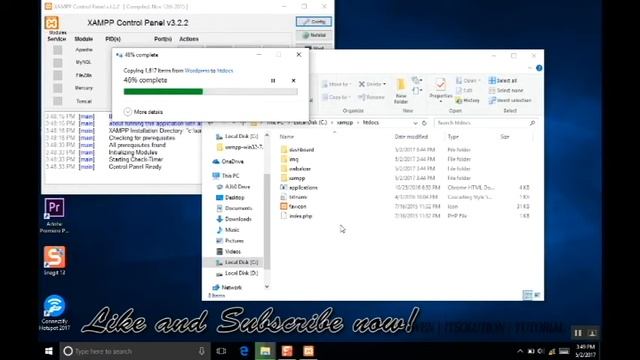Open Netstat in XAMPP Control Panel

click(x=313, y=36)
